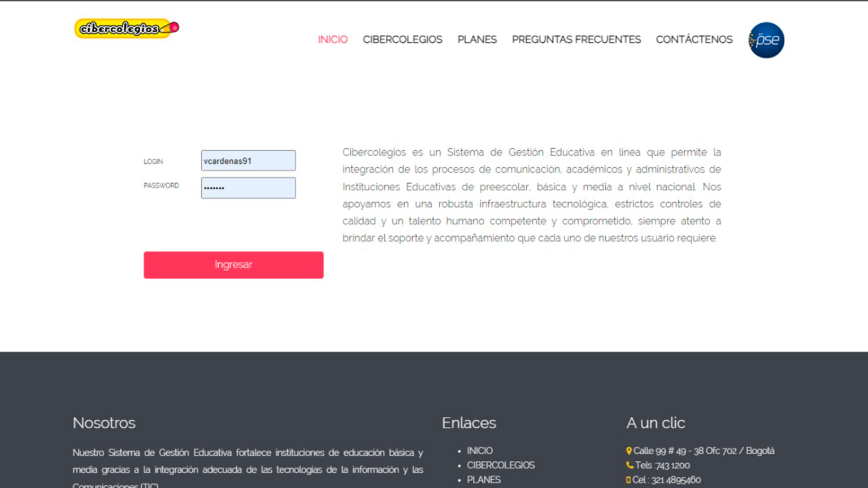Click the location pin address icon
The width and height of the screenshot is (868, 488).
pos(628,451)
